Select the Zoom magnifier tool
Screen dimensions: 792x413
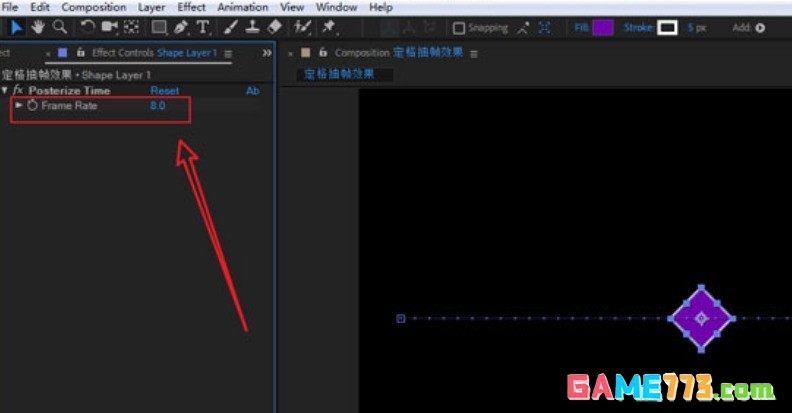[x=60, y=27]
